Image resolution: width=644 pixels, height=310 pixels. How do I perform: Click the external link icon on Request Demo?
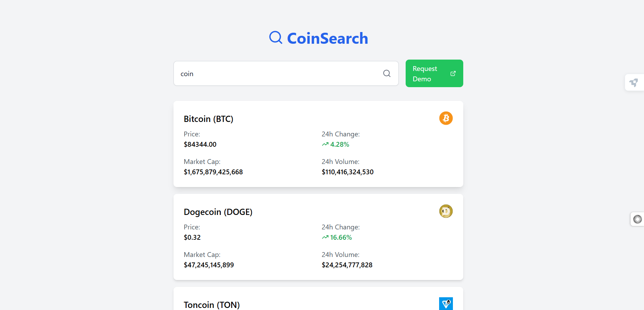click(453, 73)
